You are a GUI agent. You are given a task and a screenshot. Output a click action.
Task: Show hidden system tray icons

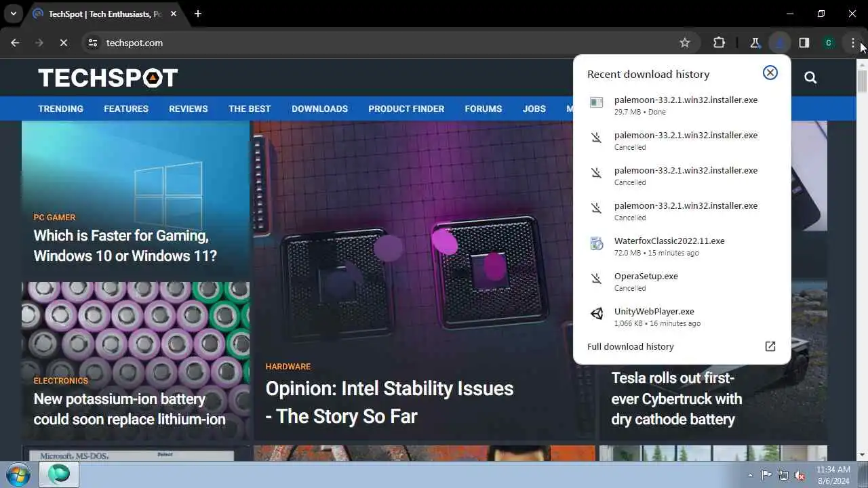[x=750, y=475]
